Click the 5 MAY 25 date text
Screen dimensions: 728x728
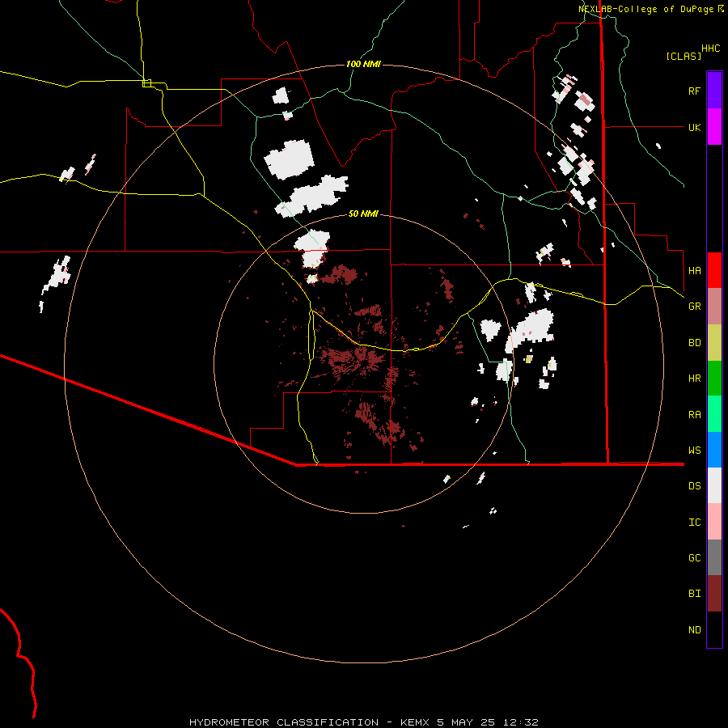pos(468,722)
